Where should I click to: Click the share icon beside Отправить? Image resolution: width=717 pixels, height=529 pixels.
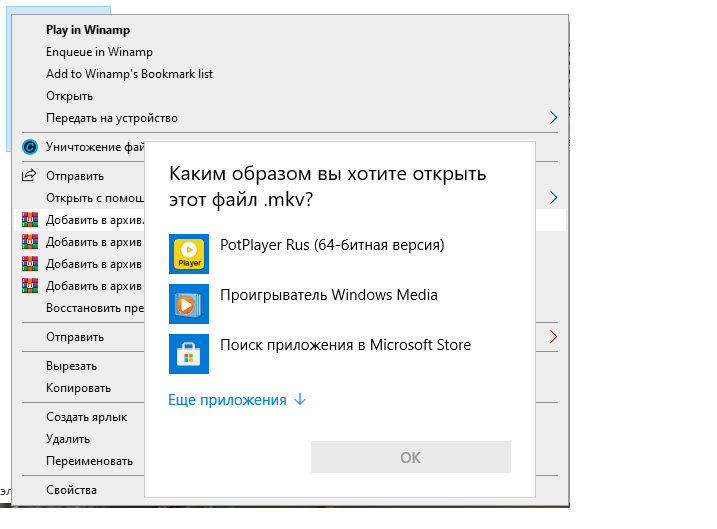[29, 176]
